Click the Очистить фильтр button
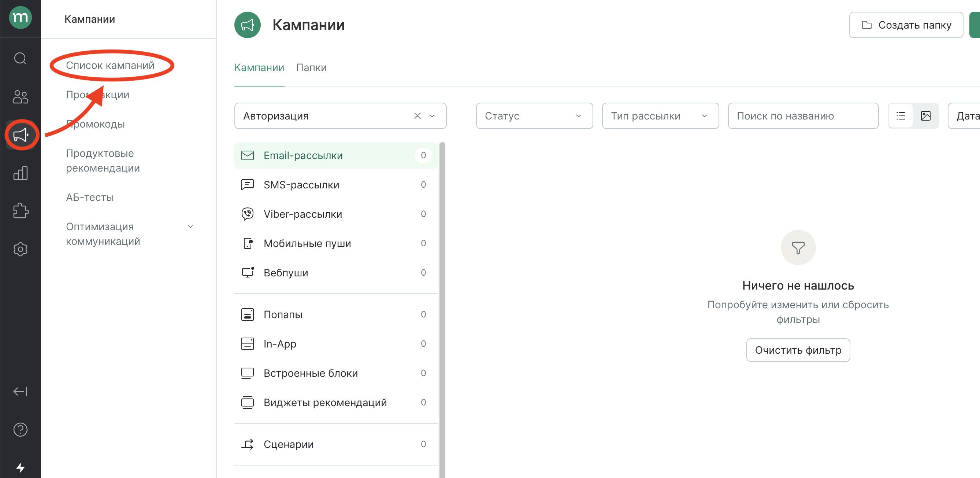Viewport: 980px width, 478px height. pyautogui.click(x=798, y=350)
